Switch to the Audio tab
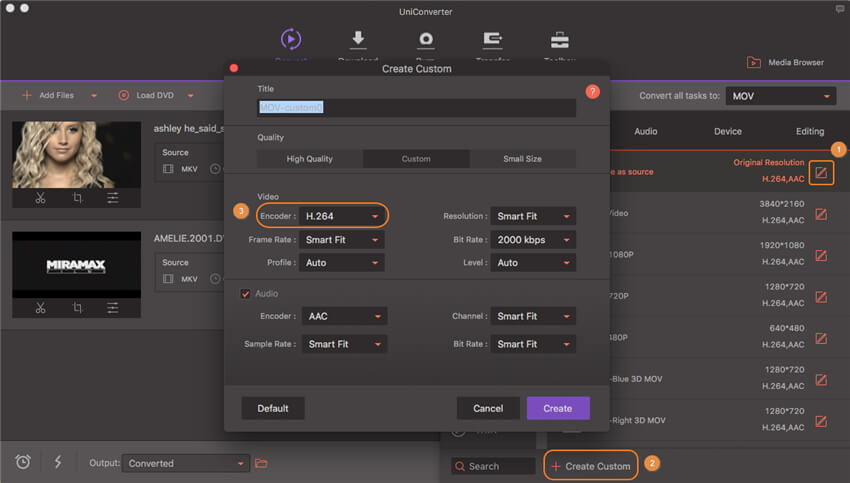850x483 pixels. 646,131
